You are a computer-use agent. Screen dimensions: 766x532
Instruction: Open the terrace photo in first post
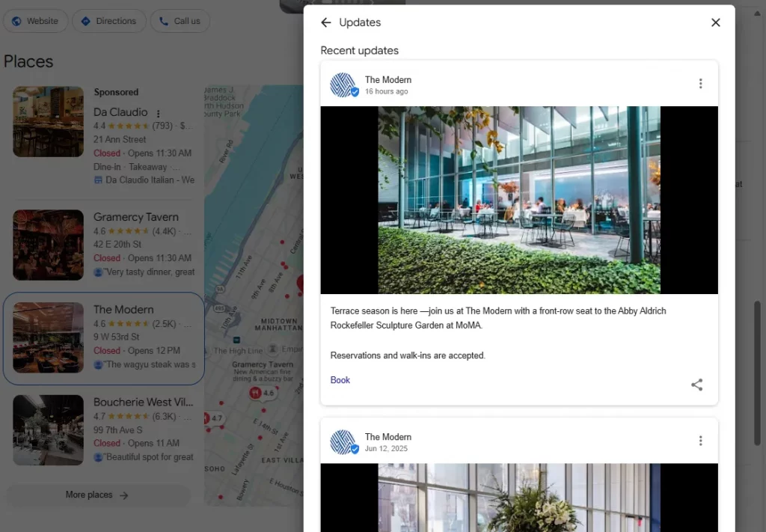click(x=518, y=200)
